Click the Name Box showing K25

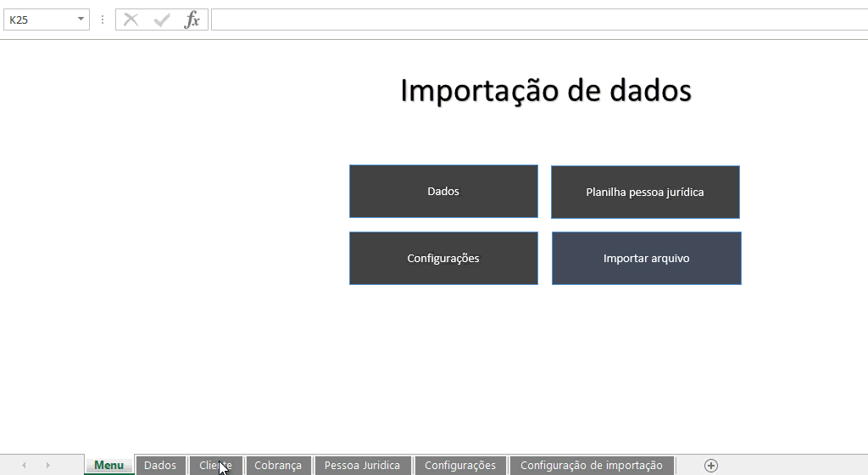click(38, 20)
